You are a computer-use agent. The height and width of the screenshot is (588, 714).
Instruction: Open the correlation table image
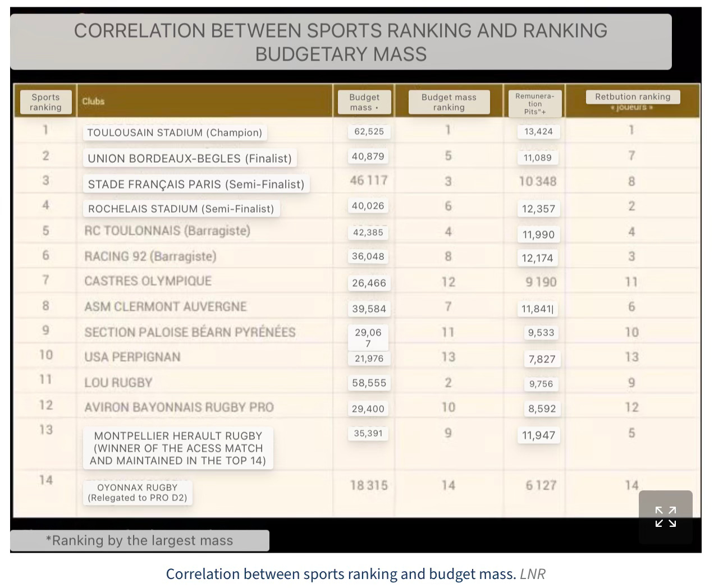tap(356, 279)
